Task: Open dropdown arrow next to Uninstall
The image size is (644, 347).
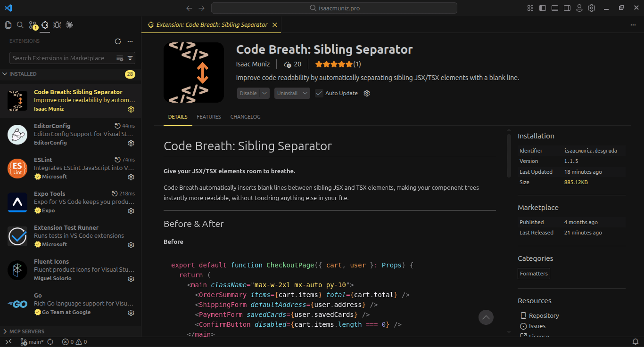Action: (x=305, y=93)
